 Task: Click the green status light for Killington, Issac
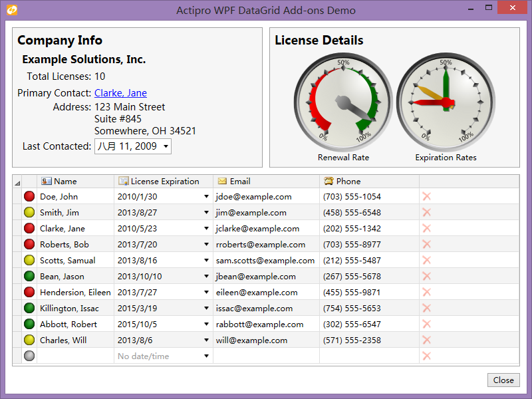tap(29, 308)
